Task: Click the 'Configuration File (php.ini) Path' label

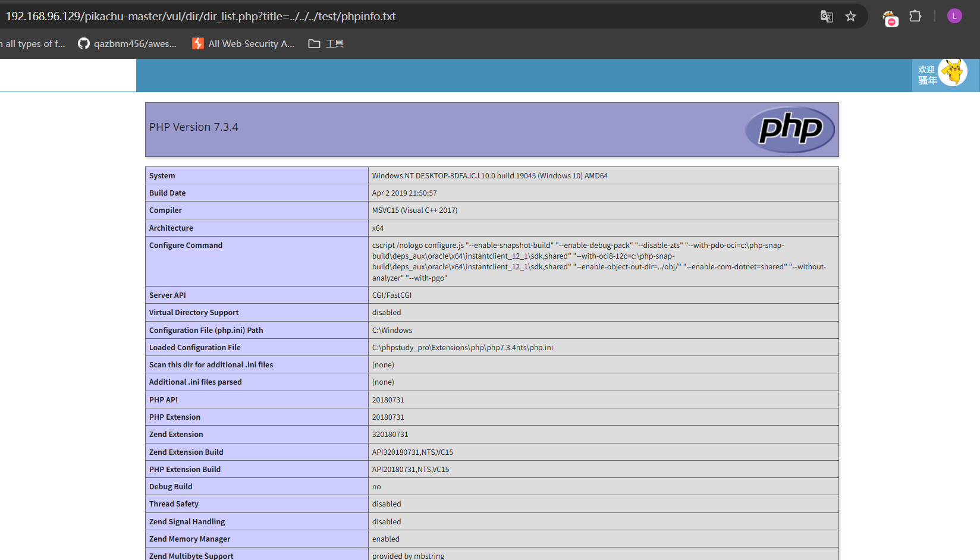Action: 206,331
